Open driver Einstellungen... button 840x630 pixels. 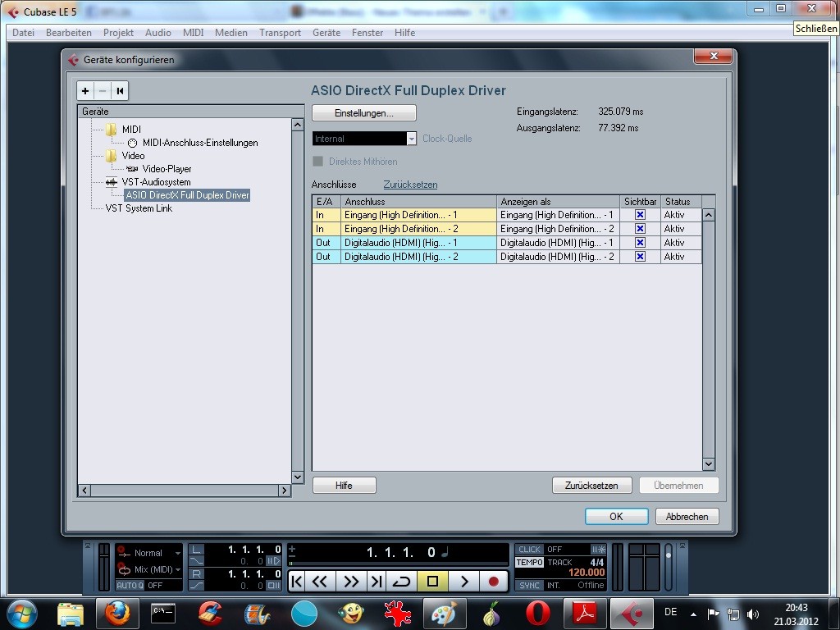click(x=364, y=113)
